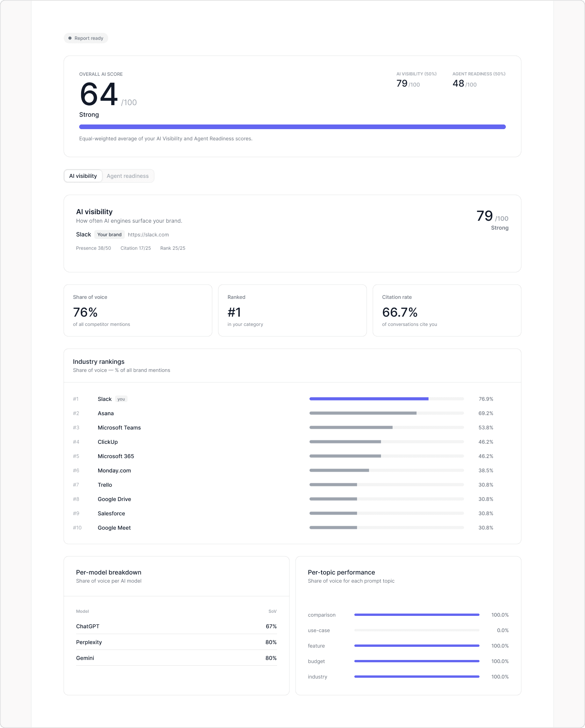
Task: Click the SoV column header
Action: [272, 611]
